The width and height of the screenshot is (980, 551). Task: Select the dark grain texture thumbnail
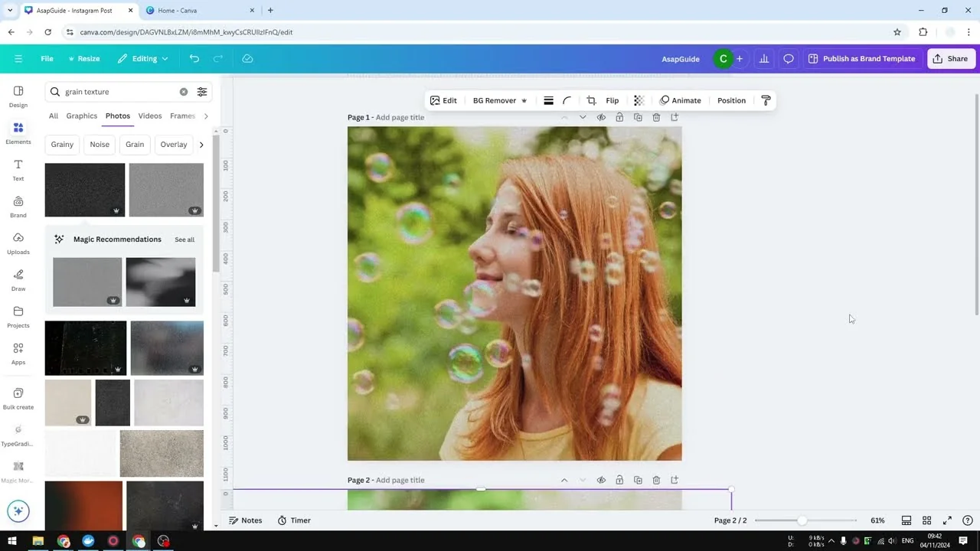tap(84, 189)
